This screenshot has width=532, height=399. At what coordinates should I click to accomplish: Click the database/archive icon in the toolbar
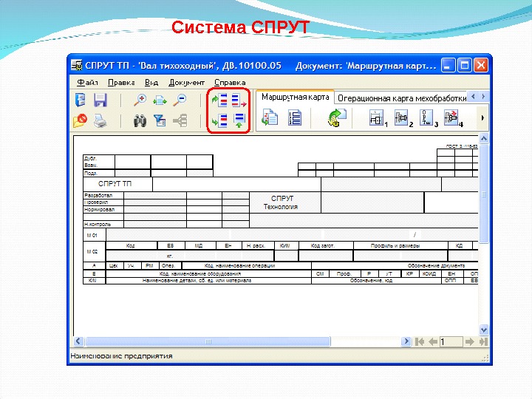coord(80,100)
